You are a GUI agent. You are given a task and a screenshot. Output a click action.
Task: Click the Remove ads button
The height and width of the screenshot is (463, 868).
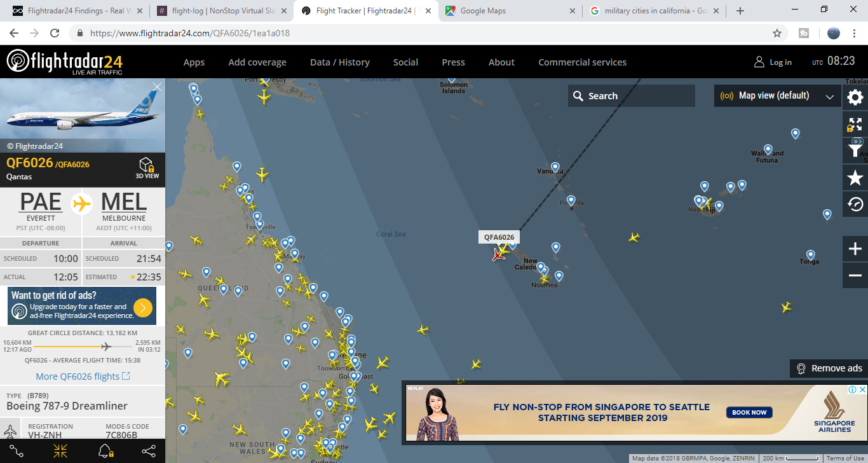coord(829,368)
